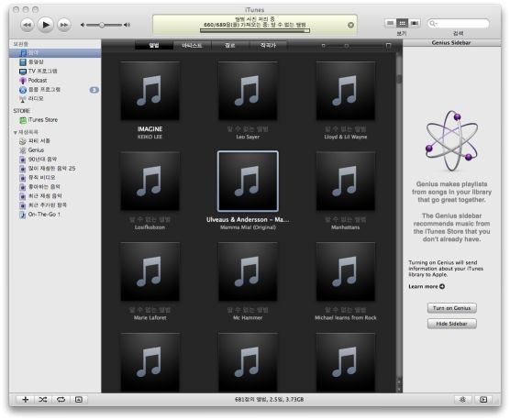
Task: Open the Movies library item
Action: click(55, 61)
